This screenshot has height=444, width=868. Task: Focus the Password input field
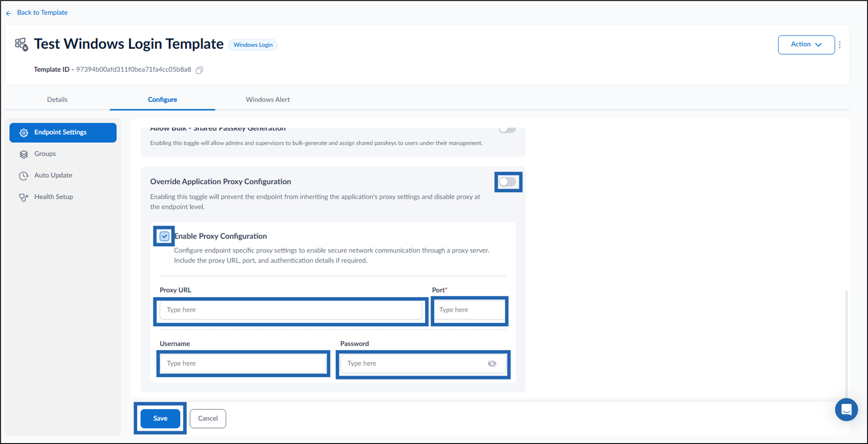[423, 363]
